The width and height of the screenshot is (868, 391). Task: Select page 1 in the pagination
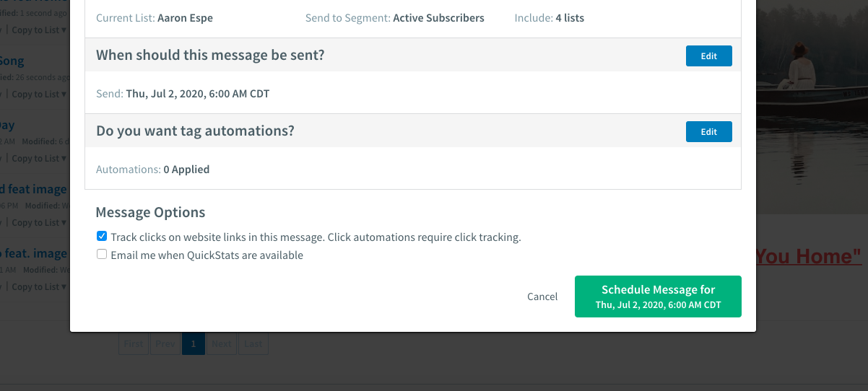[x=194, y=343]
